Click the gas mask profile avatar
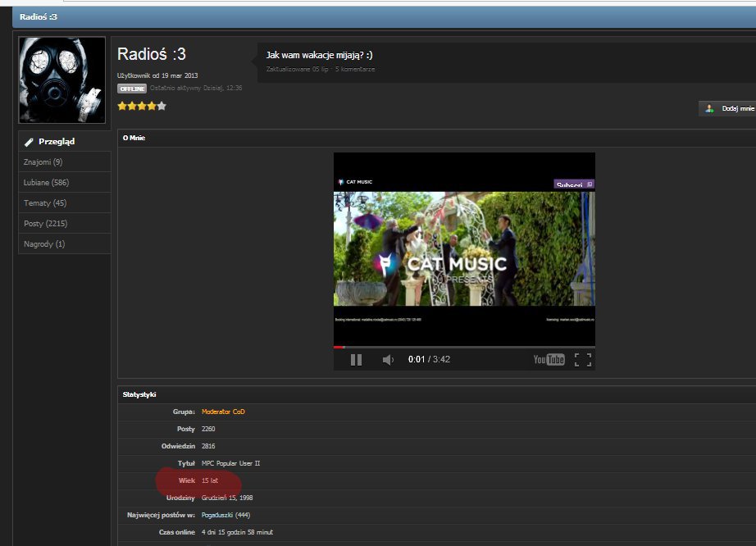 coord(61,80)
